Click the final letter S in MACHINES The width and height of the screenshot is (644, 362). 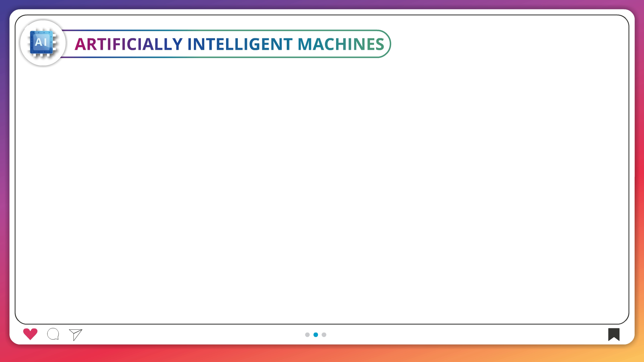pyautogui.click(x=380, y=44)
